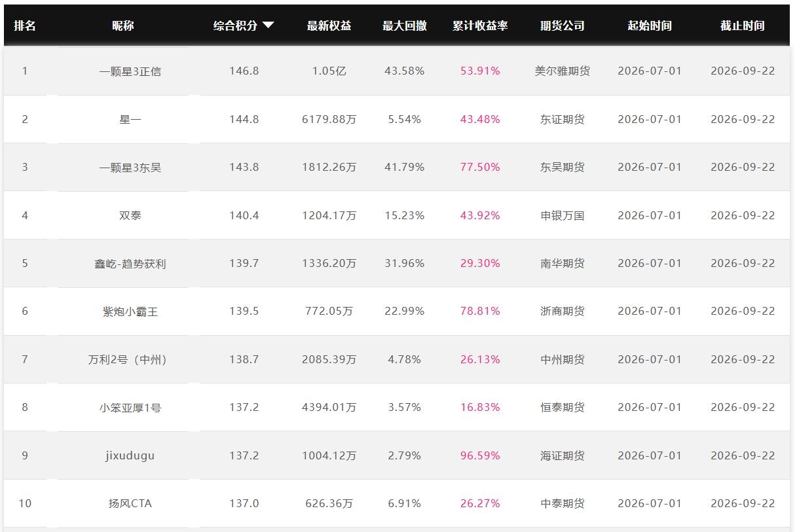Click the 截止时间 column header

[x=743, y=26]
